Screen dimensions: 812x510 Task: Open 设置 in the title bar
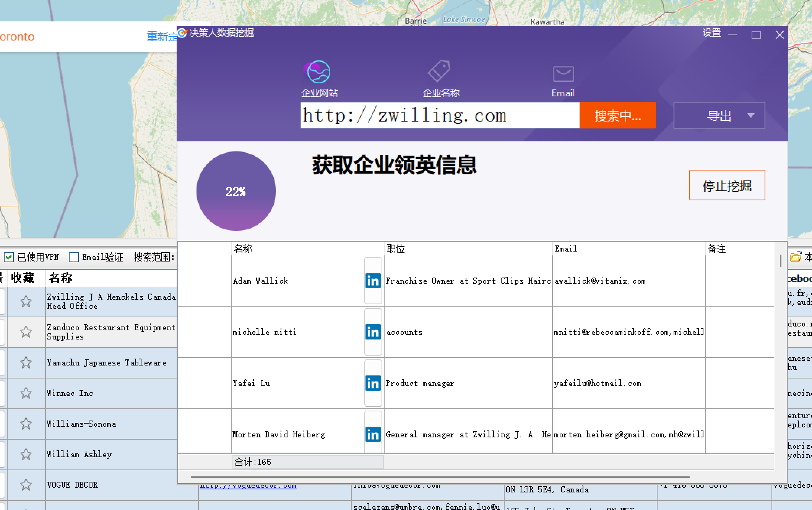click(712, 33)
